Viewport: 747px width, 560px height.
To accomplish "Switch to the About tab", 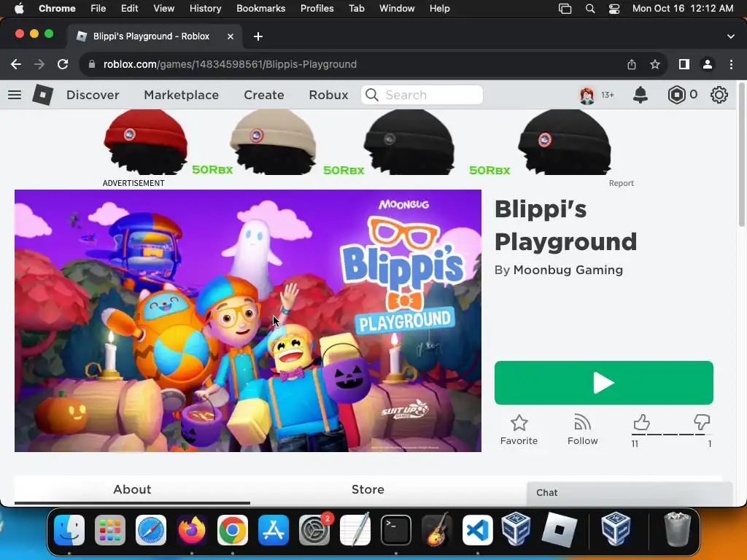I will click(x=132, y=489).
